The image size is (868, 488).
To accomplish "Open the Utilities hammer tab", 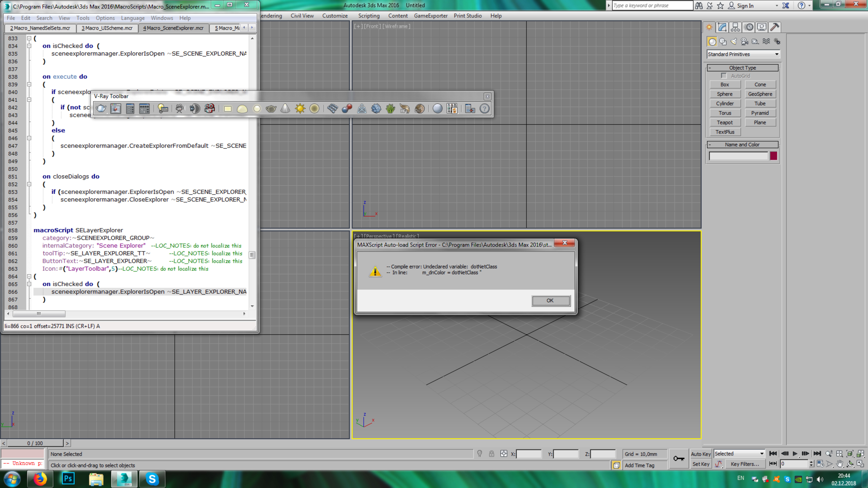I will (x=775, y=27).
